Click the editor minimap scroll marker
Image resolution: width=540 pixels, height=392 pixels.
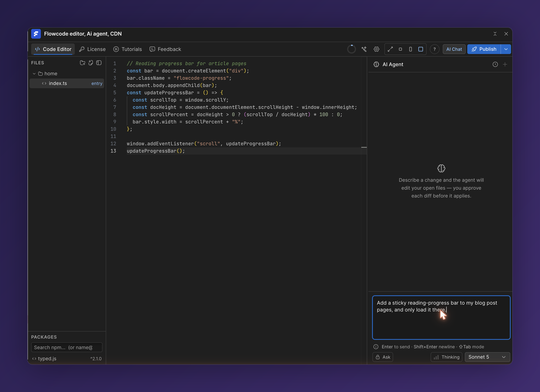pyautogui.click(x=364, y=147)
